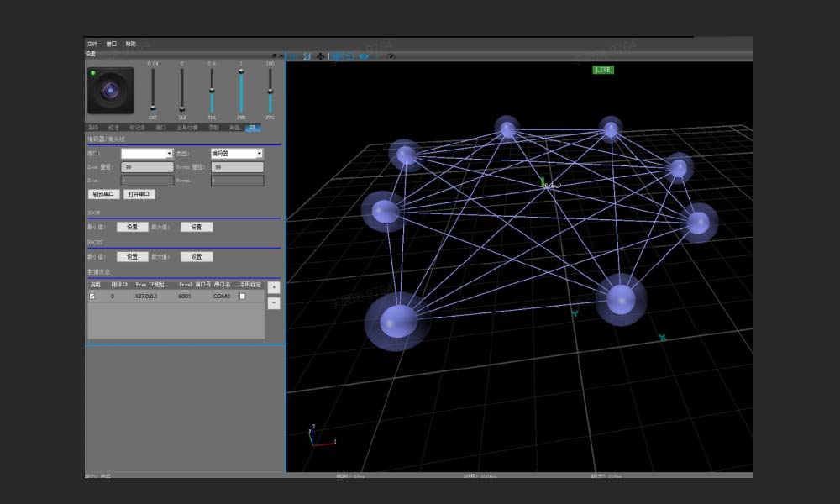Click the camera lens preview icon

click(x=110, y=90)
